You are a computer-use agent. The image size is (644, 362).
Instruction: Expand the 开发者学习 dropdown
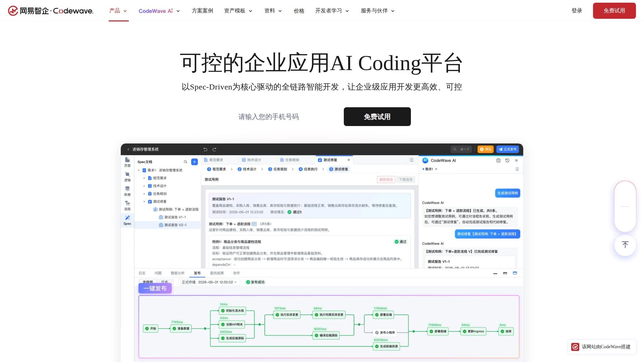point(332,11)
